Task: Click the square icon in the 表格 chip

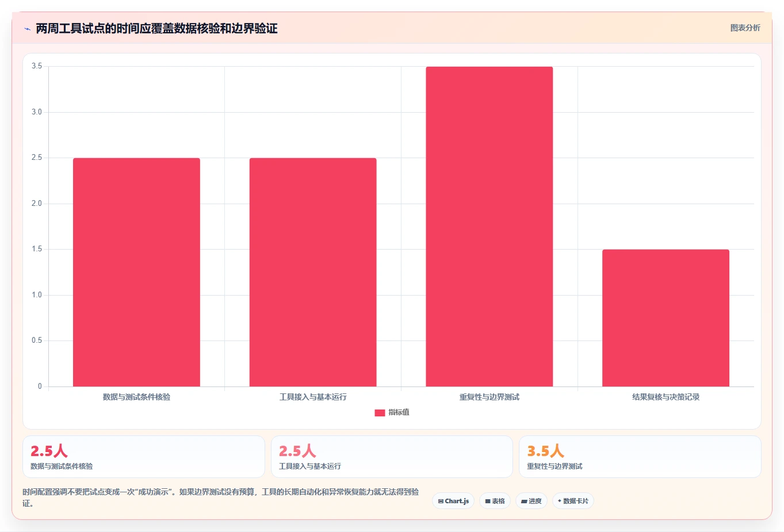Action: point(488,502)
